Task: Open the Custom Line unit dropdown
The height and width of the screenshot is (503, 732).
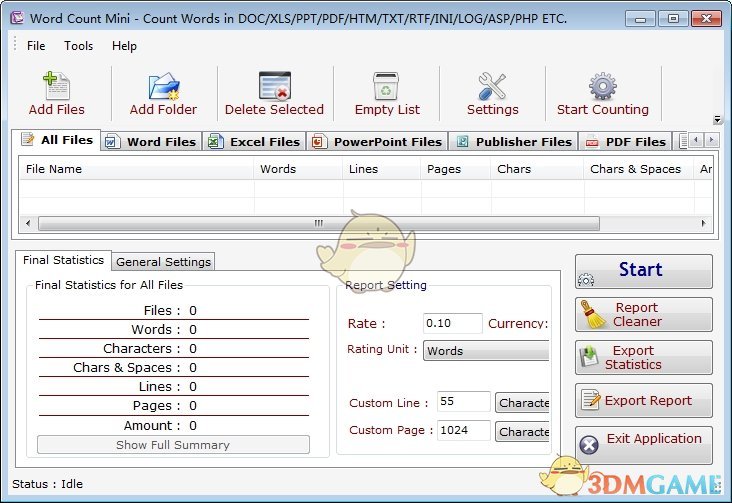Action: pyautogui.click(x=522, y=403)
